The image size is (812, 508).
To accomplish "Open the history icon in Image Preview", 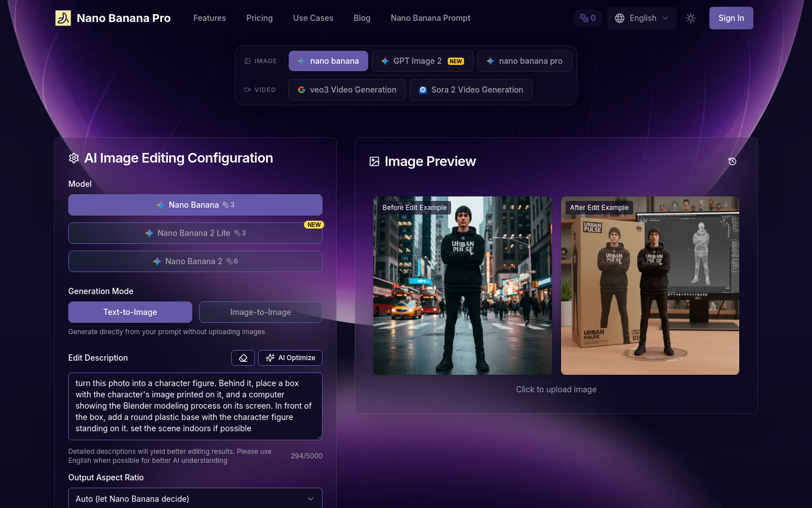I will (x=732, y=161).
